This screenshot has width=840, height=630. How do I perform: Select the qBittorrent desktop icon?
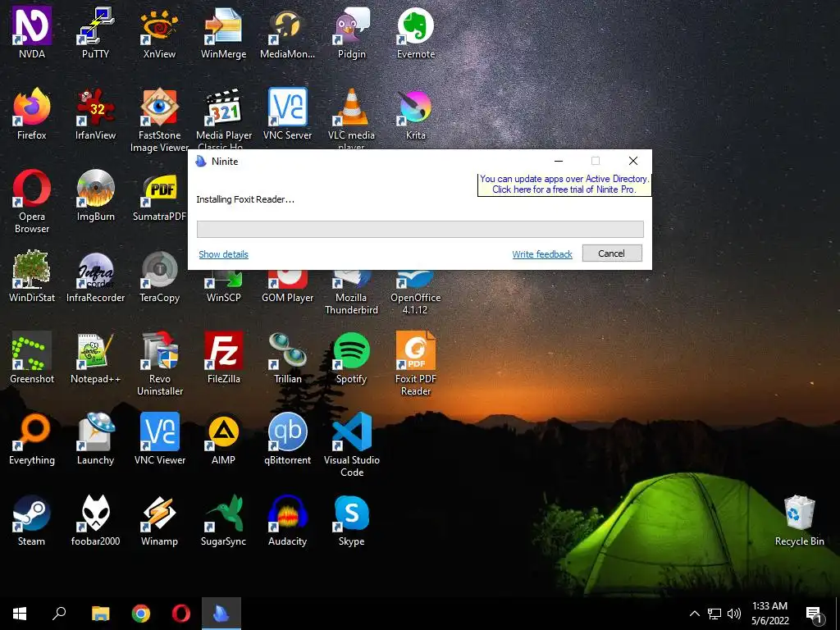(x=287, y=431)
